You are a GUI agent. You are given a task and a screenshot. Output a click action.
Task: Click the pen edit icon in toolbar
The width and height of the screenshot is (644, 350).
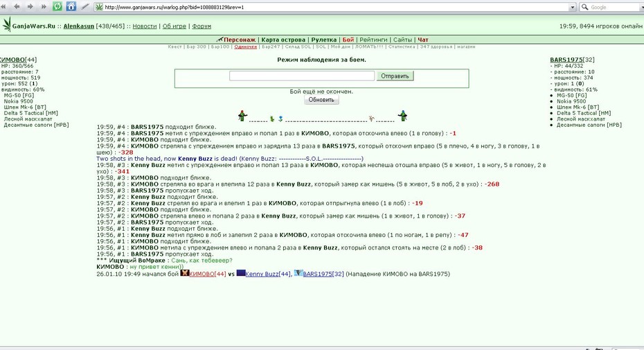pyautogui.click(x=84, y=6)
